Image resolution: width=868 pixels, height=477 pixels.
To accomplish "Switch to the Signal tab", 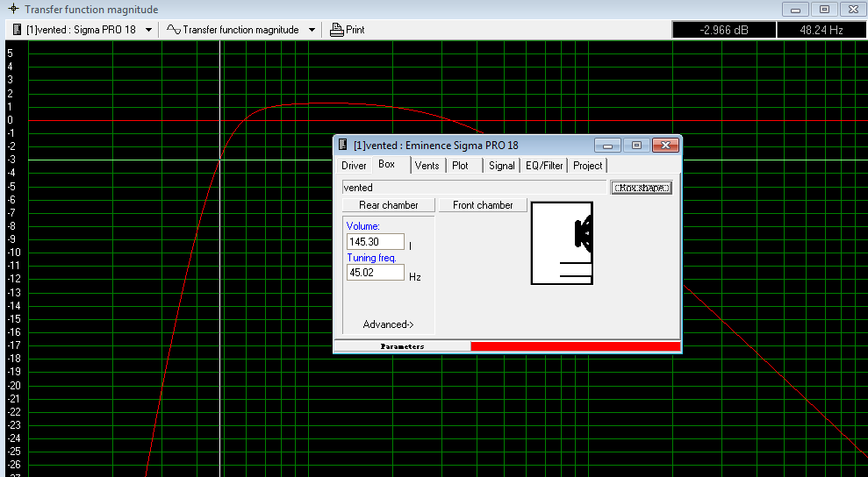I will tap(501, 166).
